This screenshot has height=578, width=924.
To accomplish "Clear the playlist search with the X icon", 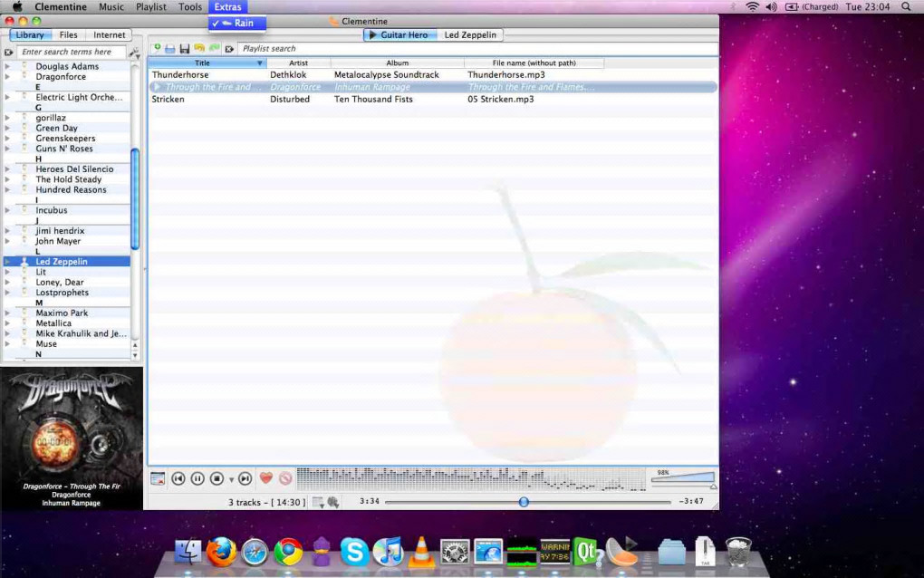I will pyautogui.click(x=229, y=49).
